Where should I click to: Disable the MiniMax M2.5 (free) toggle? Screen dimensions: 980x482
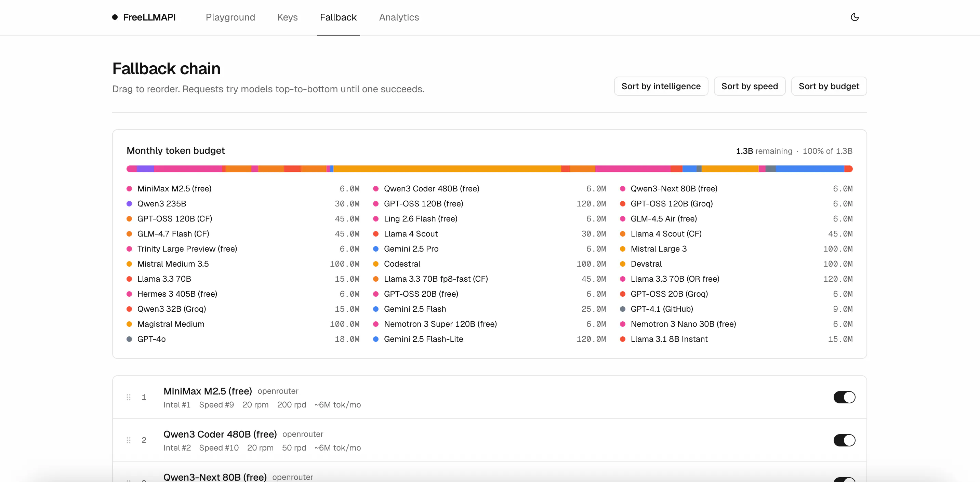point(844,397)
